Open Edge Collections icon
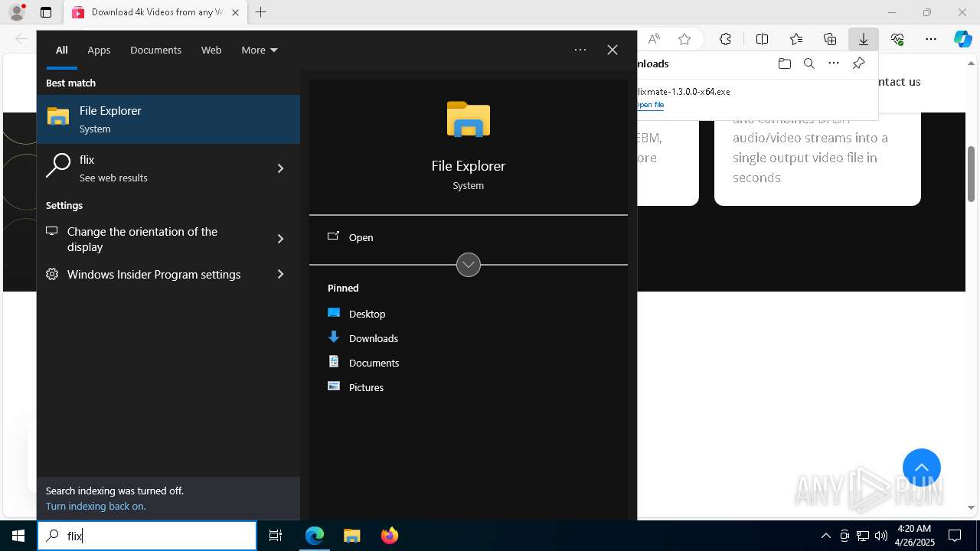Image resolution: width=980 pixels, height=551 pixels. pyautogui.click(x=830, y=39)
